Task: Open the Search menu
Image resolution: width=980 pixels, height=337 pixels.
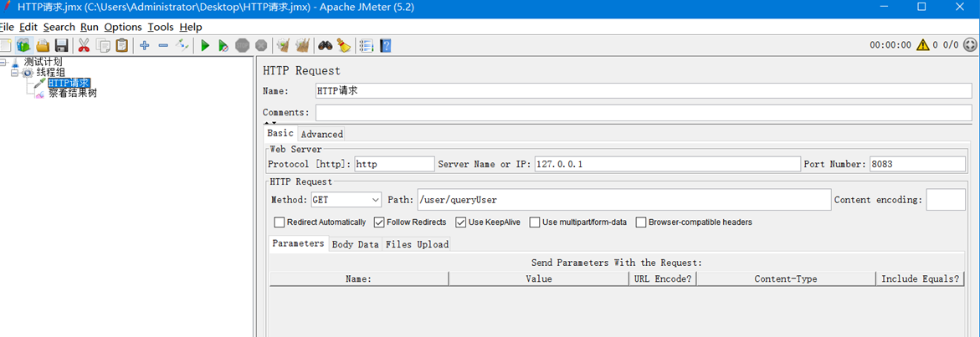Action: point(59,27)
